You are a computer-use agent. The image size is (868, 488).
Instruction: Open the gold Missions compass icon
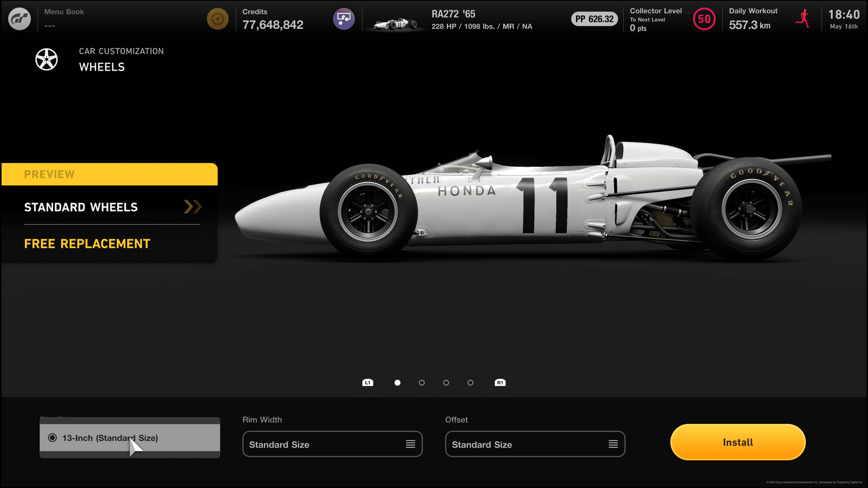pos(218,19)
